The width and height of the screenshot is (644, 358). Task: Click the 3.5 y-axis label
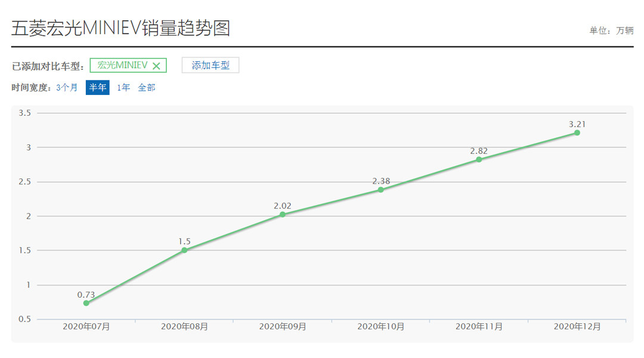coord(25,113)
